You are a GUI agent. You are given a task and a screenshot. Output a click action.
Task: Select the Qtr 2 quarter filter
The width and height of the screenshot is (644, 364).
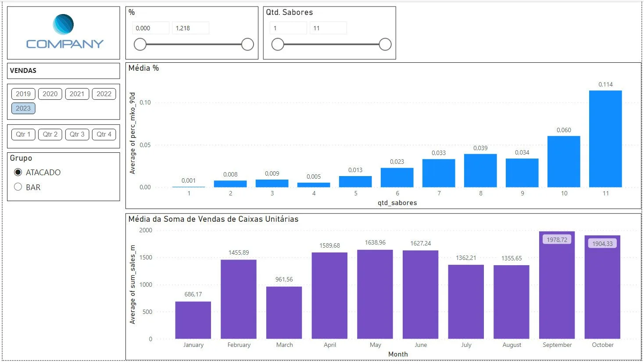50,134
